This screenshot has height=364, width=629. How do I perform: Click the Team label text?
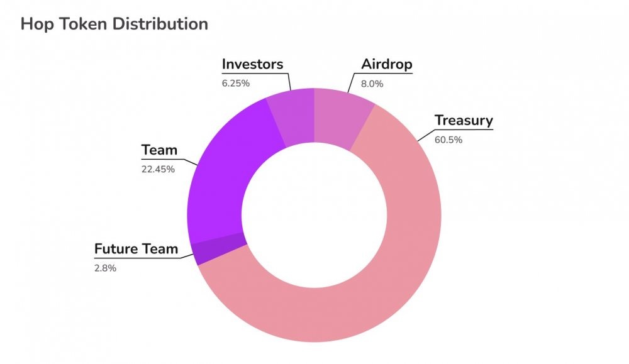coord(159,150)
